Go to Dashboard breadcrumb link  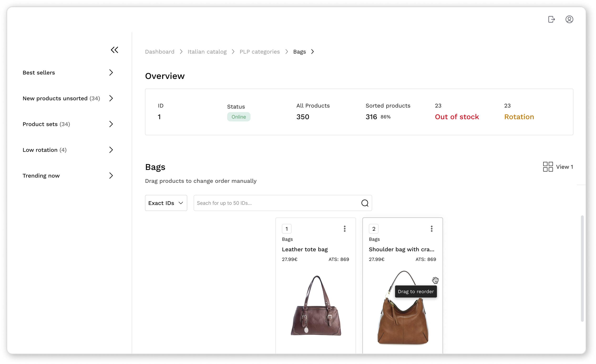[x=160, y=52]
